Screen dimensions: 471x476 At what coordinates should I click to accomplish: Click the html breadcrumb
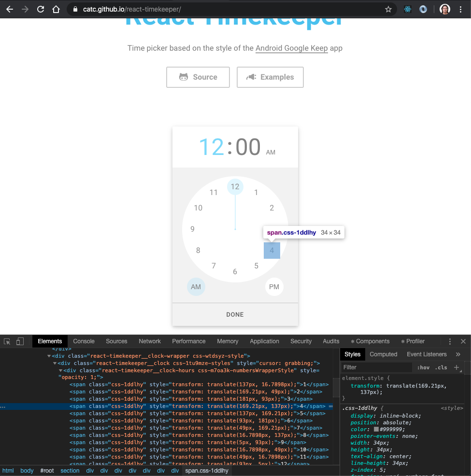point(8,471)
